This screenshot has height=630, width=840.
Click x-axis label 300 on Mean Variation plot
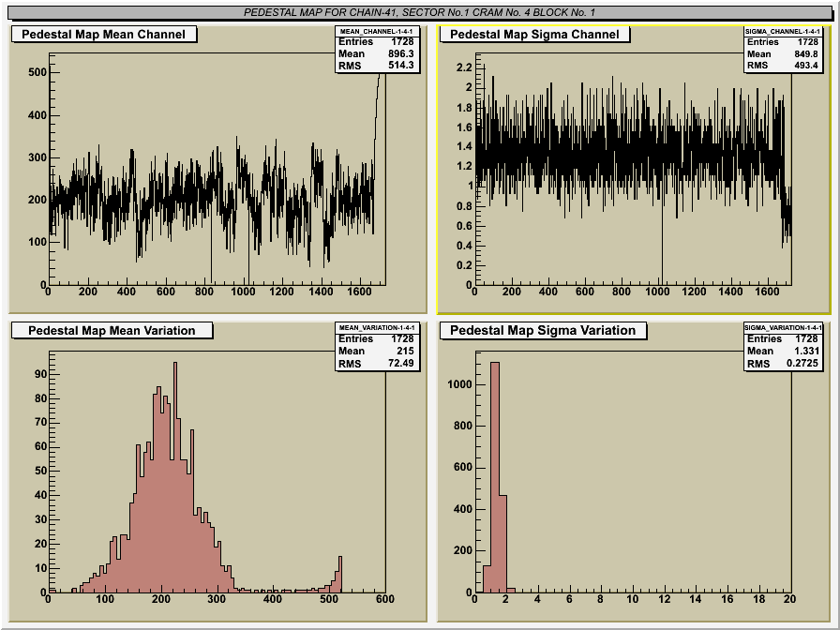(217, 599)
